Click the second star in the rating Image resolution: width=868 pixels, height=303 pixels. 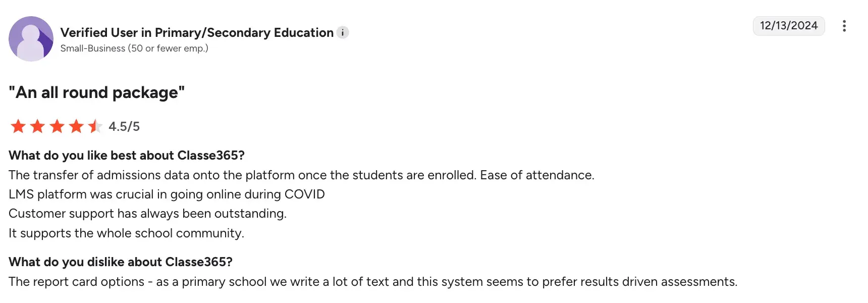pyautogui.click(x=36, y=126)
